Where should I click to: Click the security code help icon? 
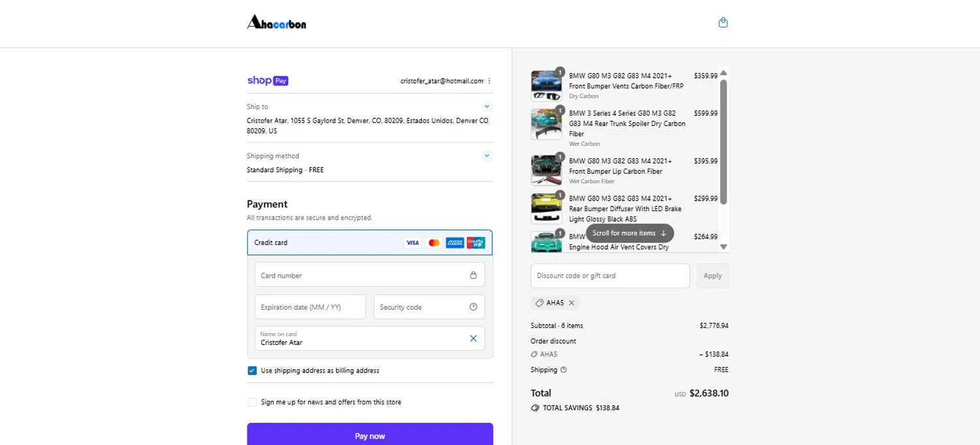point(473,307)
